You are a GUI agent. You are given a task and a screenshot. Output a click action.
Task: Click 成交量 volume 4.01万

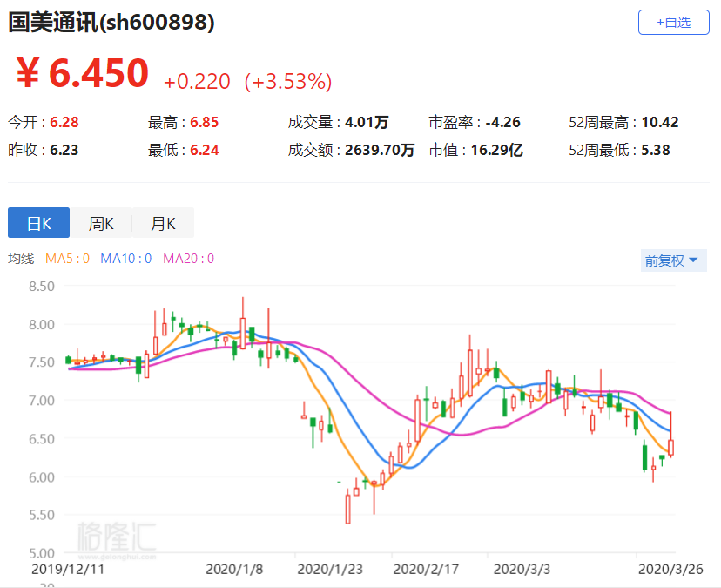coord(367,122)
